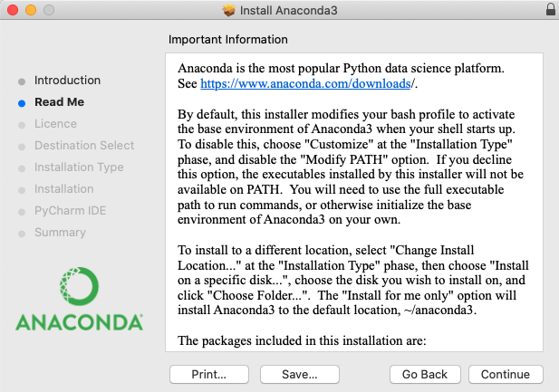This screenshot has width=559, height=392.
Task: Select the Installation Type step
Action: tap(79, 167)
